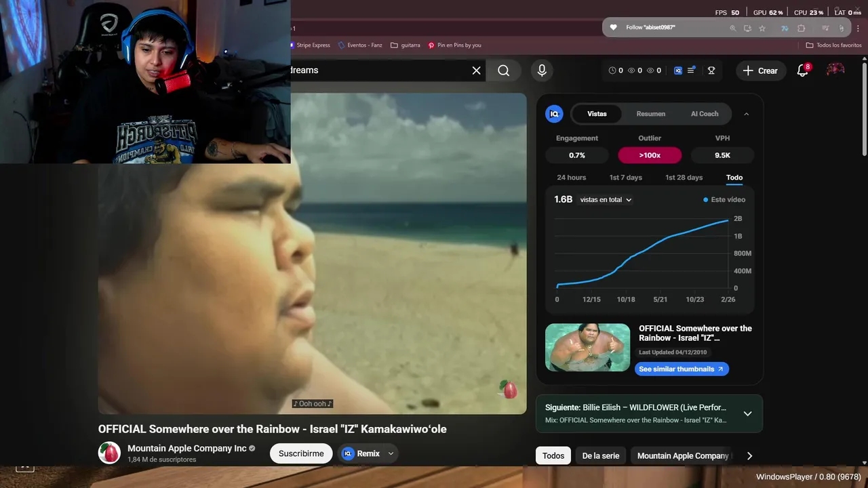
Task: Start voice search with the microphone icon
Action: coord(541,70)
